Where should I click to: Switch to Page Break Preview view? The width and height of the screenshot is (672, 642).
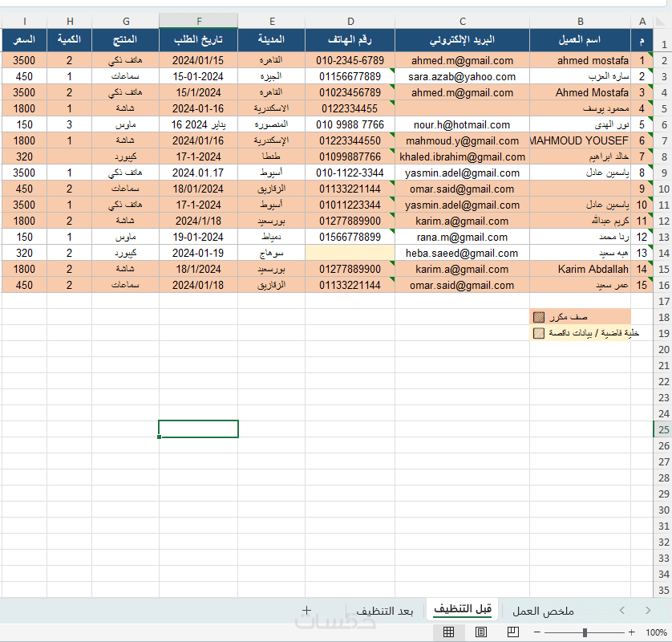click(513, 632)
